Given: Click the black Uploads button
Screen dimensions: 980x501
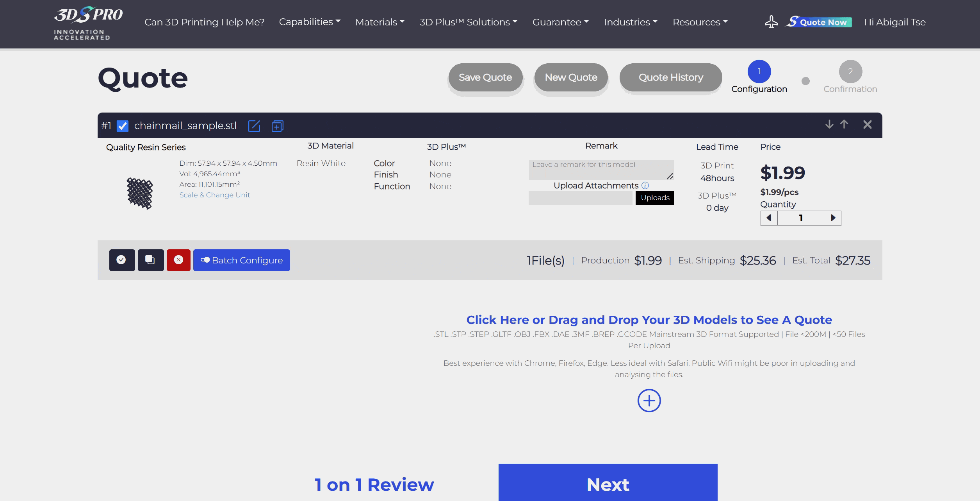Looking at the screenshot, I should [x=655, y=198].
